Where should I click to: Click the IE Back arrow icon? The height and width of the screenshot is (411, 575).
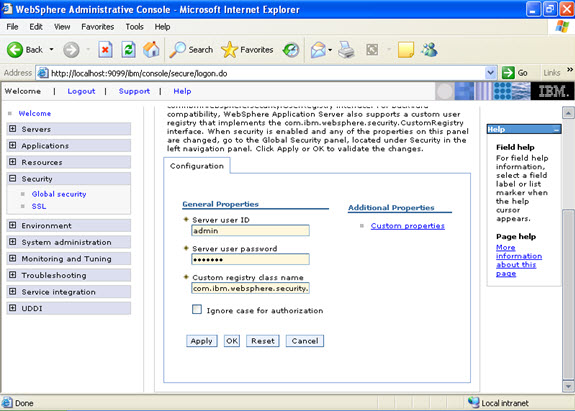tap(15, 49)
